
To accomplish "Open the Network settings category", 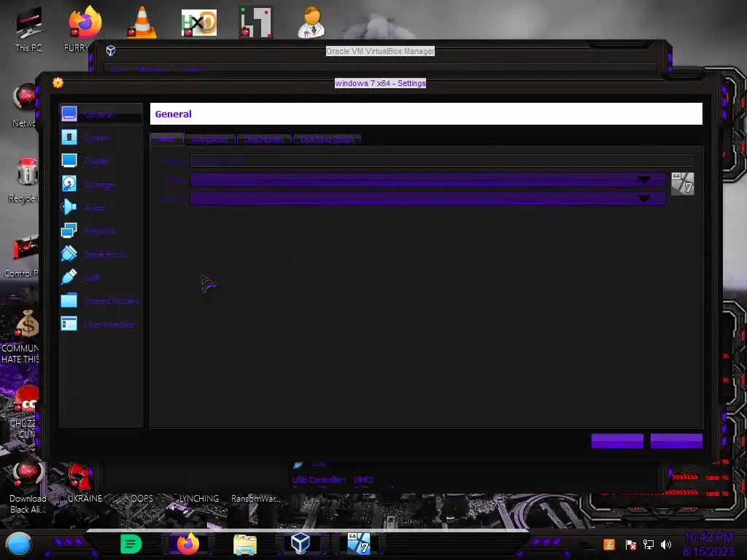I will 101,230.
